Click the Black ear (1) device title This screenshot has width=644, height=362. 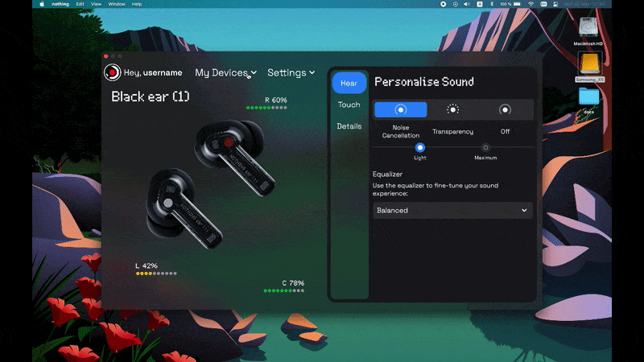point(151,97)
